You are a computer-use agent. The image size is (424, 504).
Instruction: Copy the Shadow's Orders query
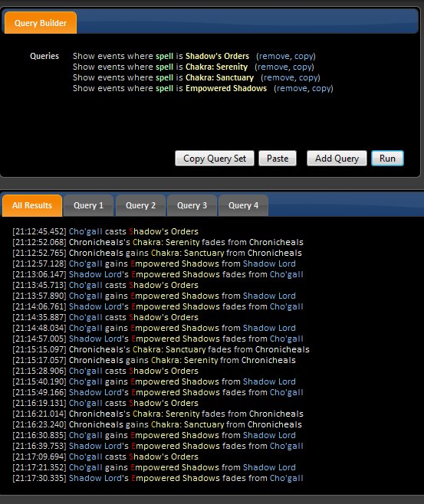click(304, 56)
